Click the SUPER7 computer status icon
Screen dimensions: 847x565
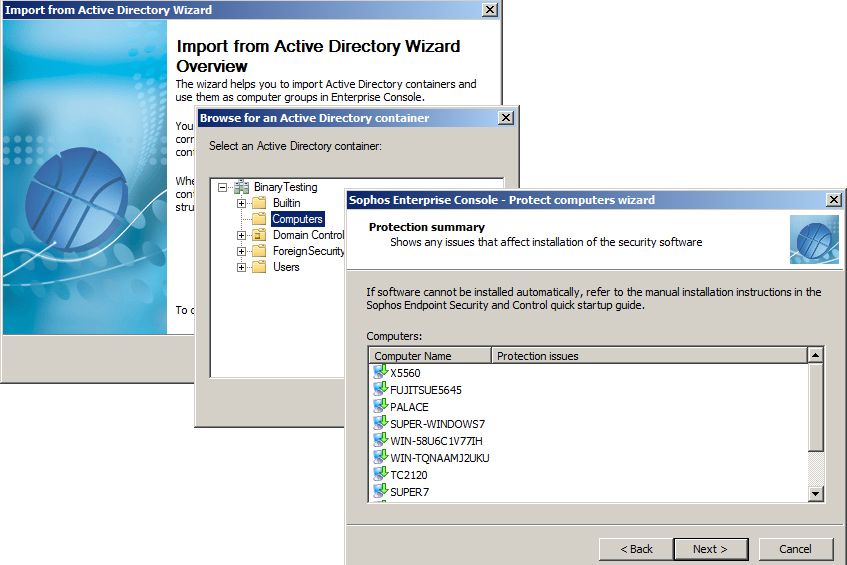click(381, 491)
